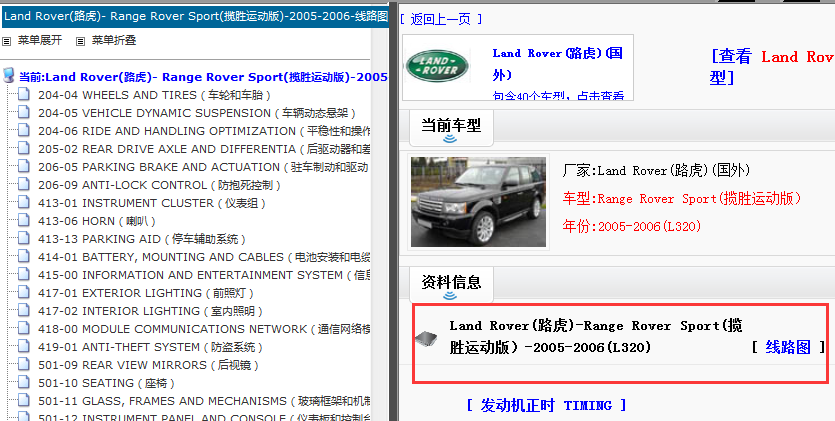Click the page icon for 417-02 INTERIOR LIGHTING
This screenshot has height=421, width=835.
[x=23, y=310]
